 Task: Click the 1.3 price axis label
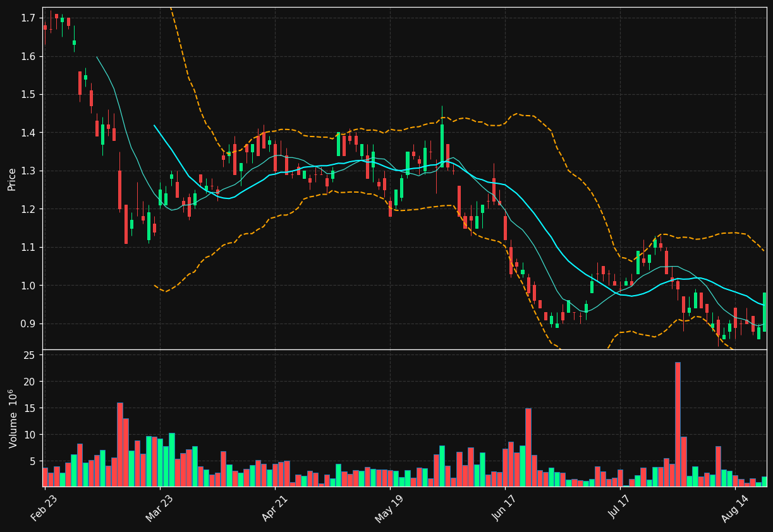coord(28,171)
